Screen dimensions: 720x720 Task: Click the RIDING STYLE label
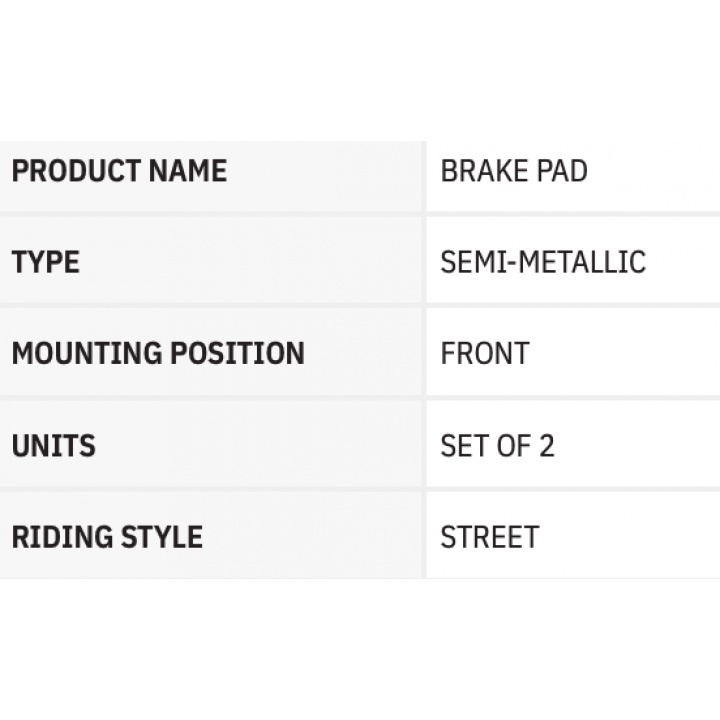[x=107, y=537]
